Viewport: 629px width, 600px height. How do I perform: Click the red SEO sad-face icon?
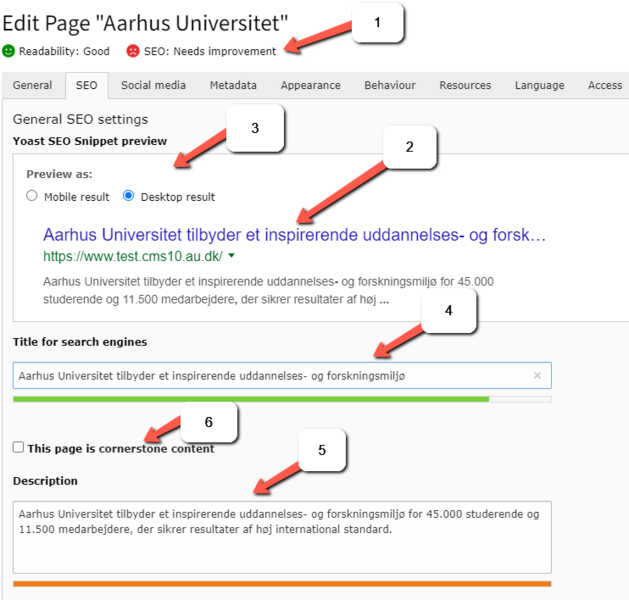pos(133,51)
